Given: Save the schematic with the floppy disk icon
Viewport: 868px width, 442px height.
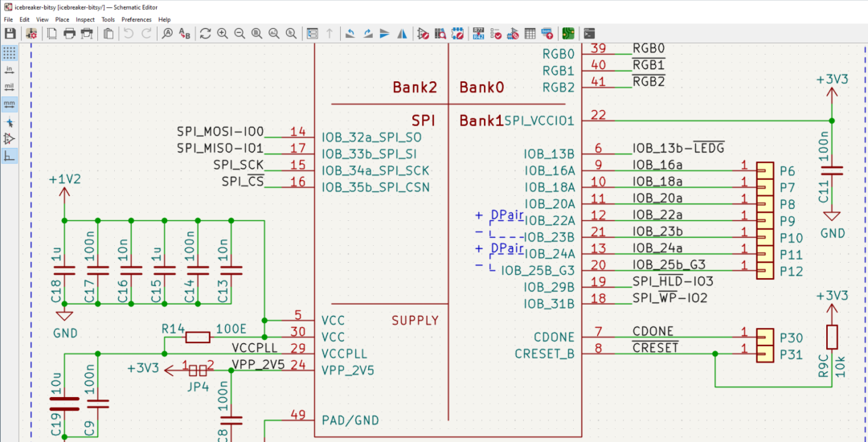Looking at the screenshot, I should [10, 34].
